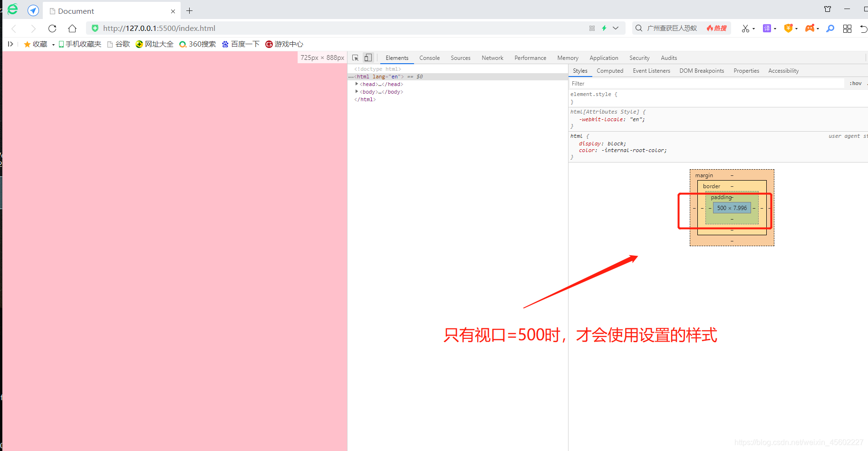868x451 pixels.
Task: Open the gamepad dropdown arrow
Action: tap(818, 29)
